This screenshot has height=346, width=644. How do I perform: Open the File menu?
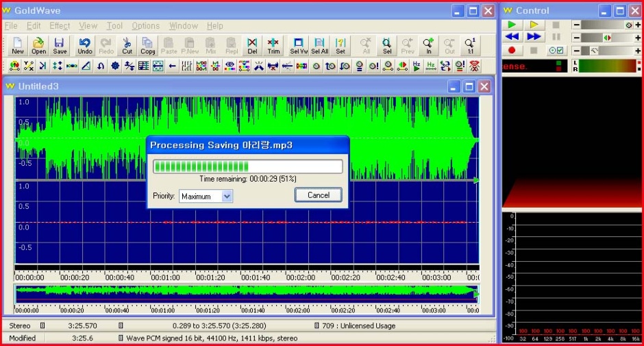coord(11,25)
